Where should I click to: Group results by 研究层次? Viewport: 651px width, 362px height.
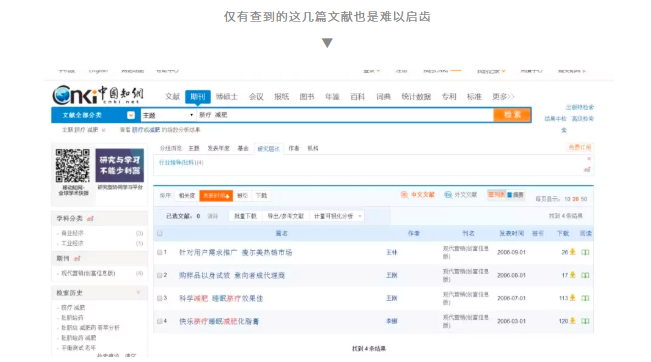click(x=269, y=149)
